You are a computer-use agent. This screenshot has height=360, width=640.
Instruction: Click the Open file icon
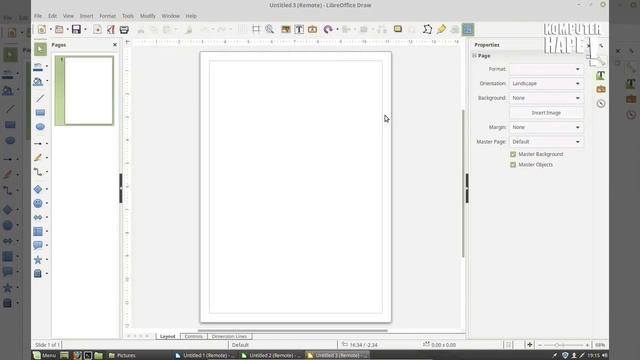(x=59, y=29)
